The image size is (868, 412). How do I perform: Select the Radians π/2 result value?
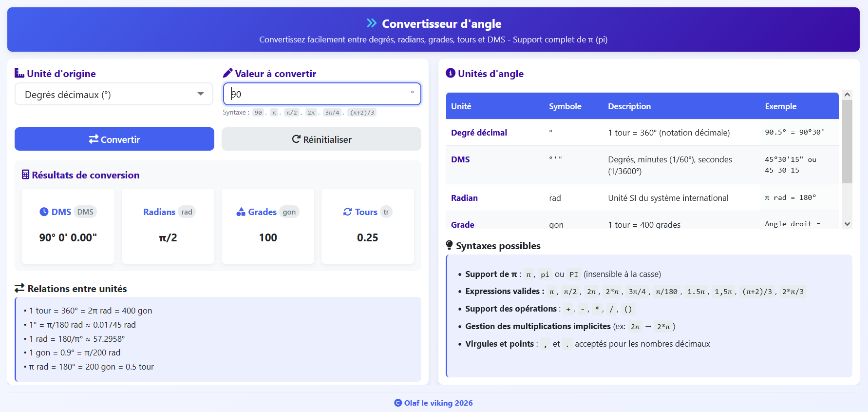tap(168, 237)
